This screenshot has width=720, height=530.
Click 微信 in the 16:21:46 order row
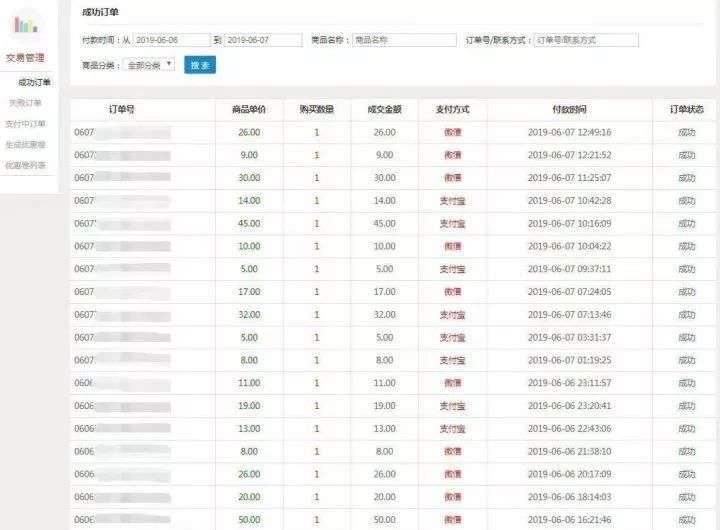(453, 520)
